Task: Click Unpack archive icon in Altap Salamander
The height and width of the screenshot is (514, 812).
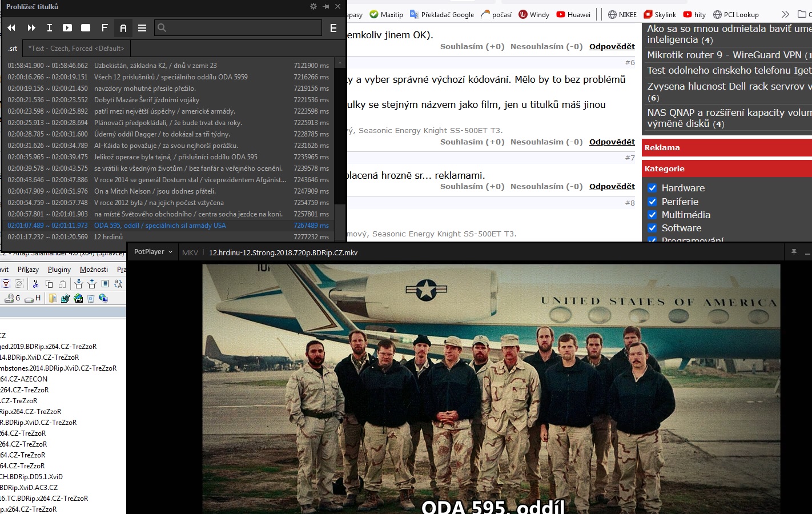Action: (x=91, y=284)
